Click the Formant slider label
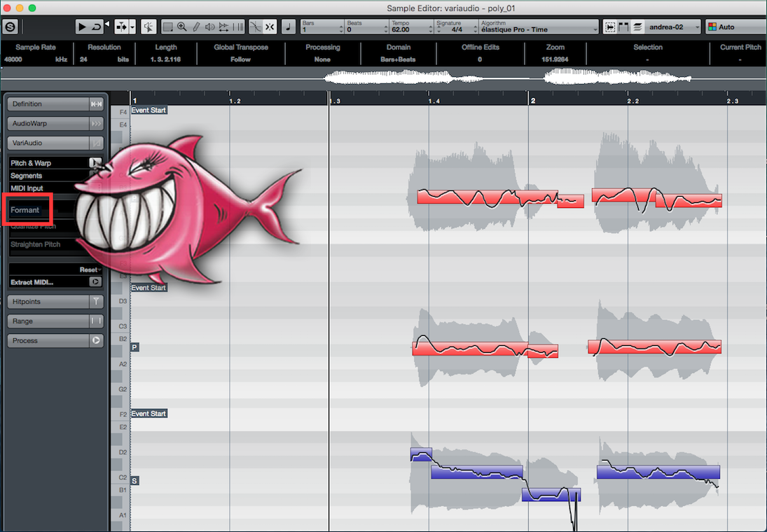The height and width of the screenshot is (532, 767). pos(25,210)
